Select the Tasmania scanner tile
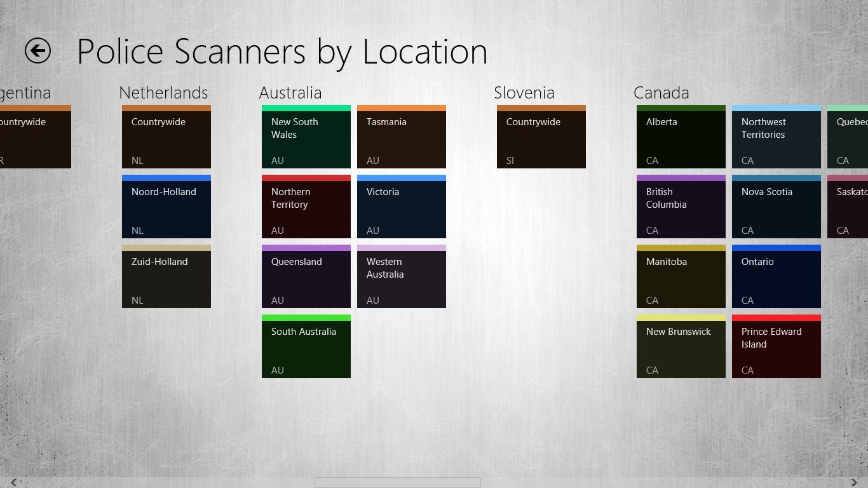Viewport: 868px width, 488px height. pyautogui.click(x=402, y=137)
